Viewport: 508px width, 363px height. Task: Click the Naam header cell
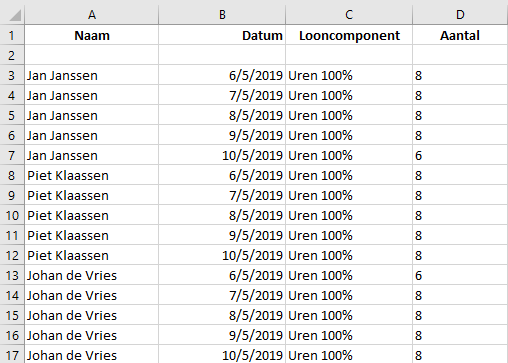point(92,35)
